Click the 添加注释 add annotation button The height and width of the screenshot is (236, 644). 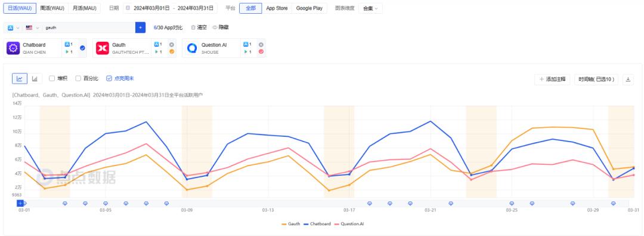[x=552, y=79]
